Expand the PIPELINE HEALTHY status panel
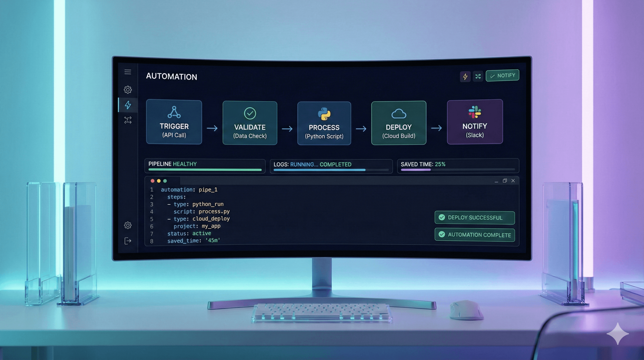The image size is (644, 360). pyautogui.click(x=205, y=166)
